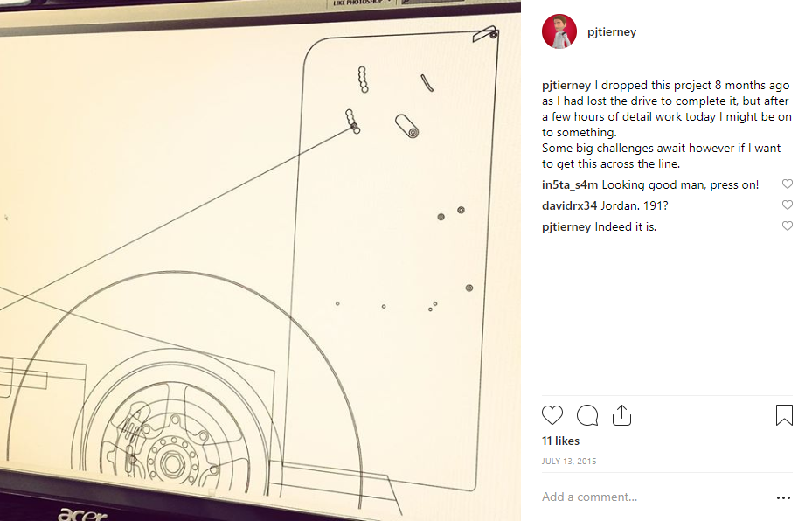
Task: Click pjtierney username in the caption
Action: pyautogui.click(x=566, y=86)
